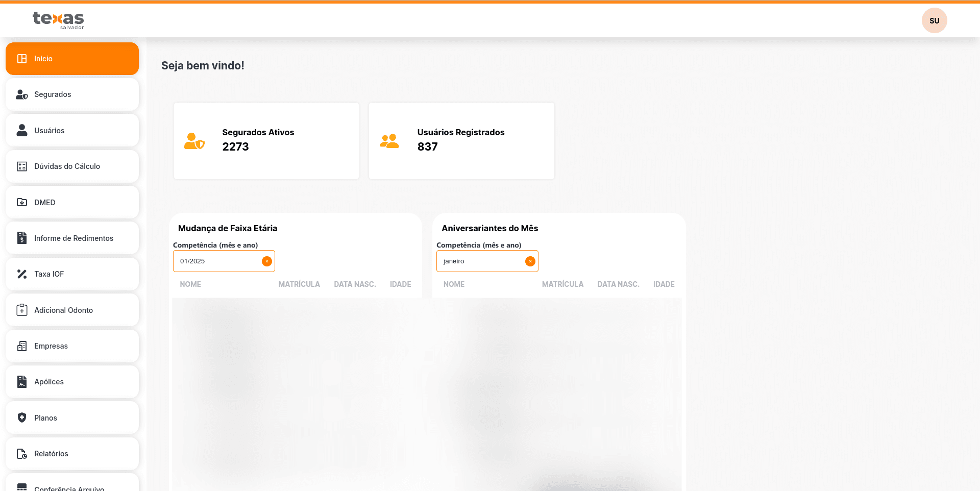Click the Segurados sidebar icon
The height and width of the screenshot is (491, 980).
pos(22,94)
